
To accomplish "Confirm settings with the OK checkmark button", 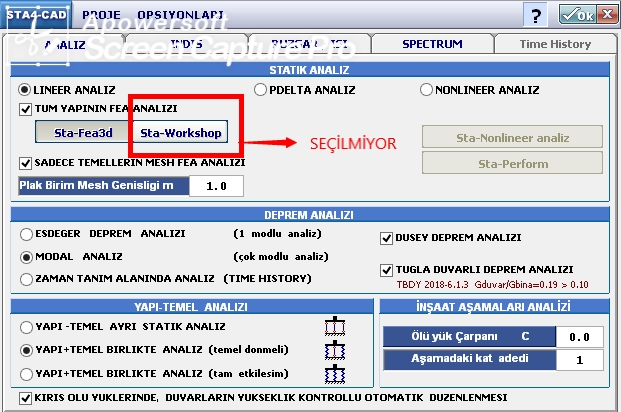I will pyautogui.click(x=583, y=15).
